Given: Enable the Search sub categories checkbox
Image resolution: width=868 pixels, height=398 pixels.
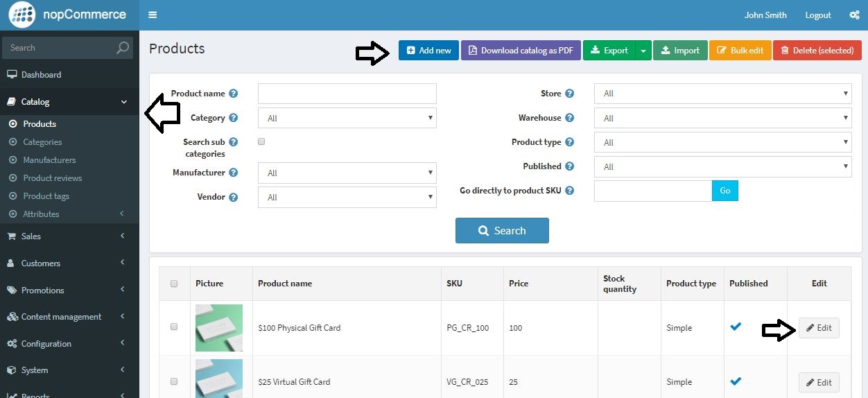Looking at the screenshot, I should coord(261,141).
